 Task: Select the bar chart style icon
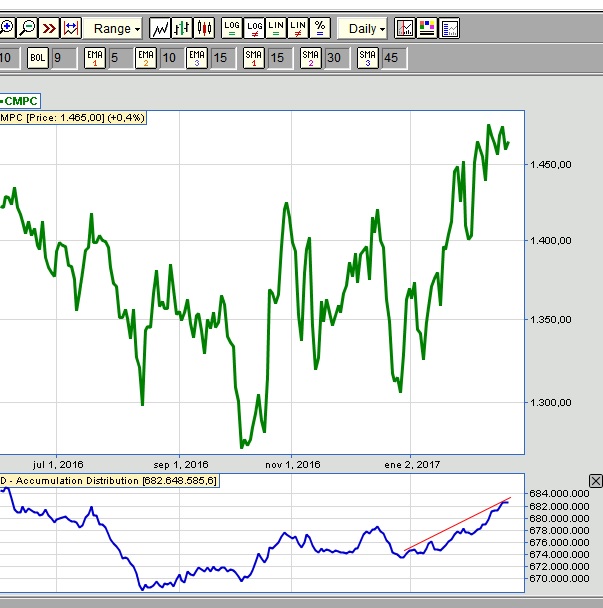click(x=182, y=28)
